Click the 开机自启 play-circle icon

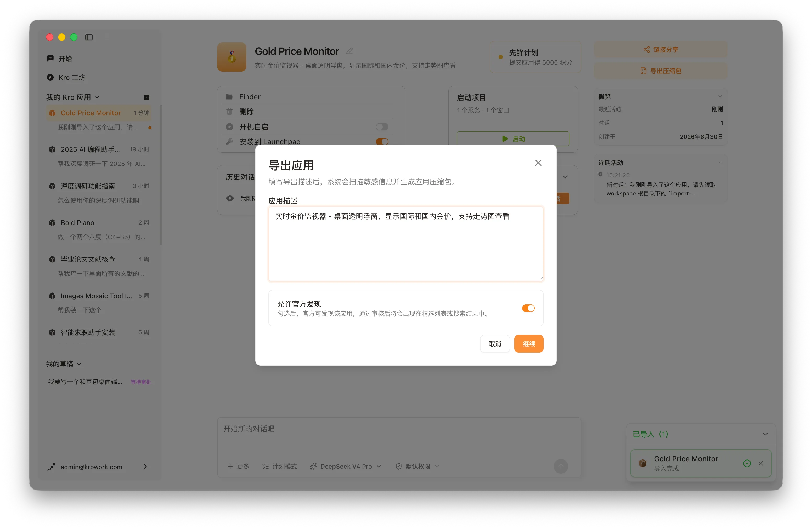[x=229, y=127]
